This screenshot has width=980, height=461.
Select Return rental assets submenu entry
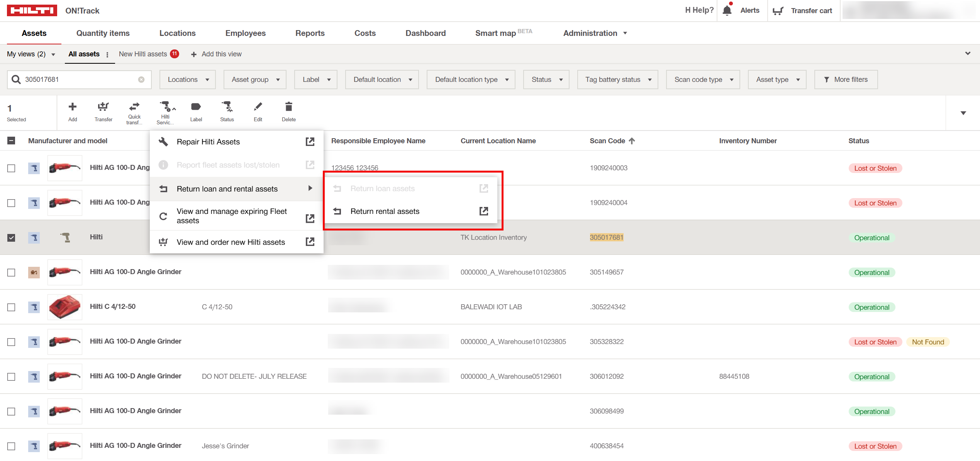click(411, 211)
